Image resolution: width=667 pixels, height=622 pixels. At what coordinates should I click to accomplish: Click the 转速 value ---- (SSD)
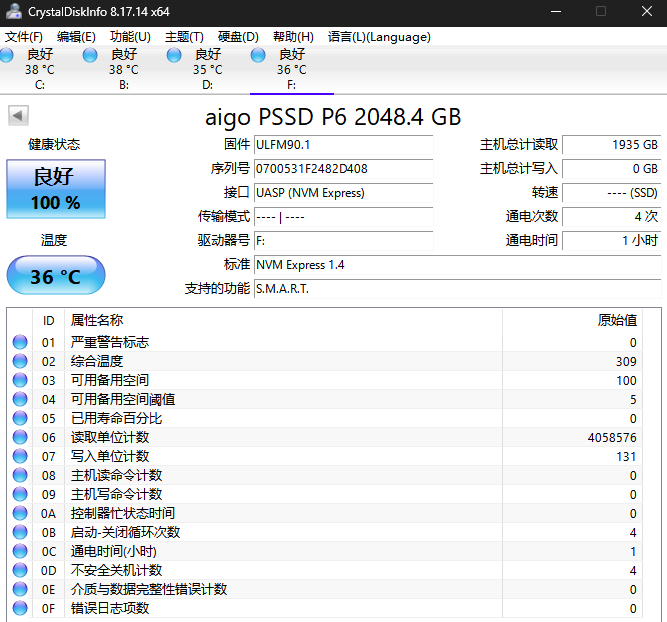click(x=612, y=193)
